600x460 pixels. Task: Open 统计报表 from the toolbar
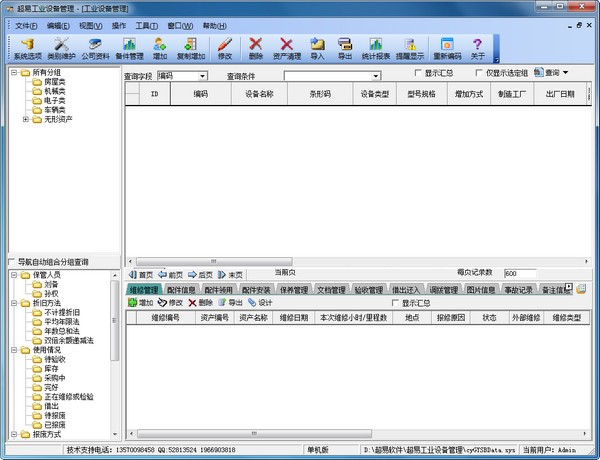(375, 48)
